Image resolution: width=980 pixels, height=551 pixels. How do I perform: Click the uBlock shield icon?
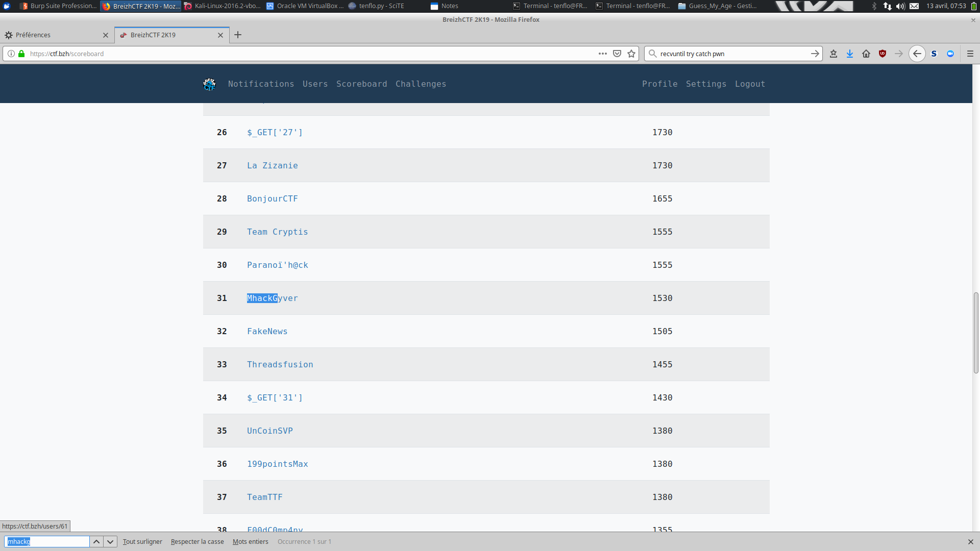883,54
